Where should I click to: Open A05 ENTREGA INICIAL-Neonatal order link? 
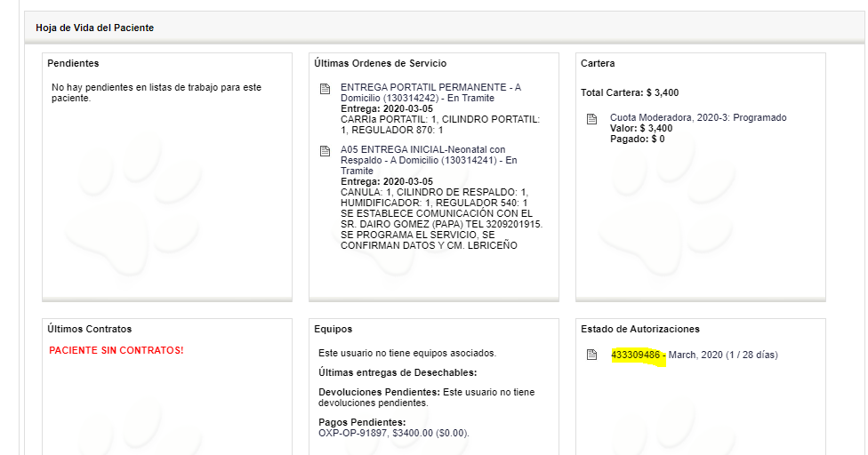click(429, 160)
